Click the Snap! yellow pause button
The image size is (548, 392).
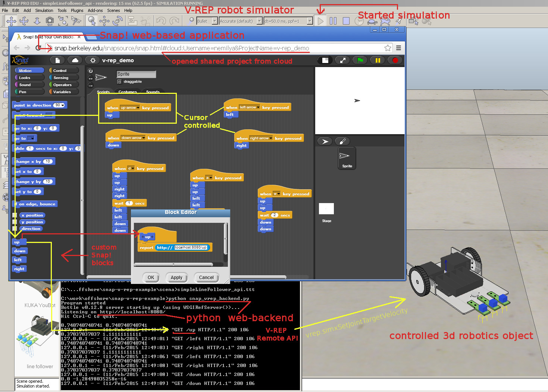[x=378, y=60]
